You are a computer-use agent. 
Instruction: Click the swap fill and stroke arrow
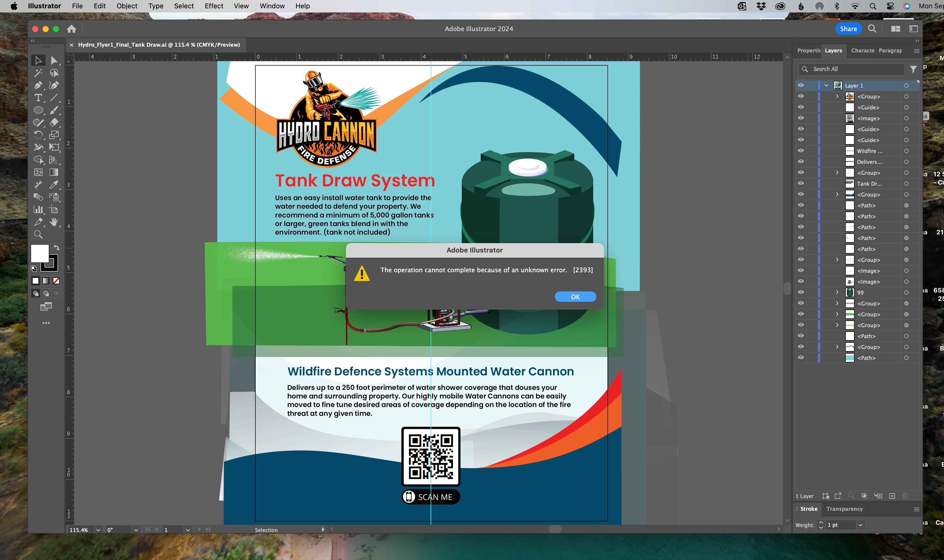pyautogui.click(x=57, y=248)
